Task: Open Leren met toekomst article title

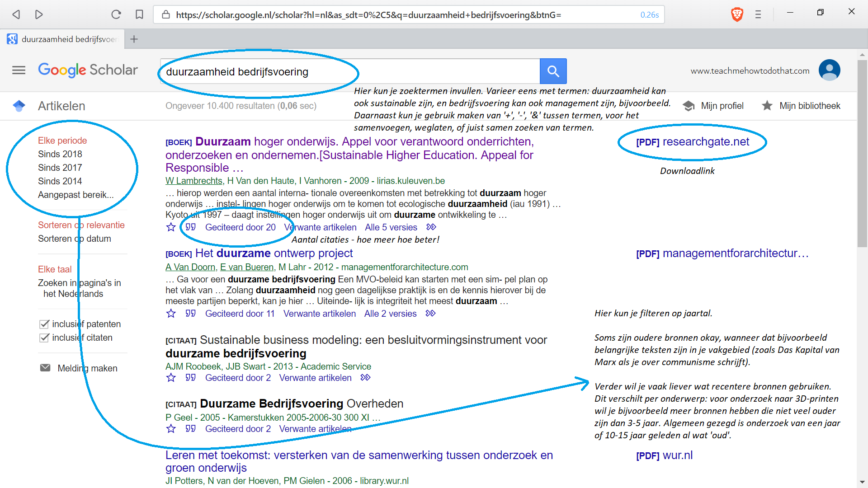Action: click(359, 461)
